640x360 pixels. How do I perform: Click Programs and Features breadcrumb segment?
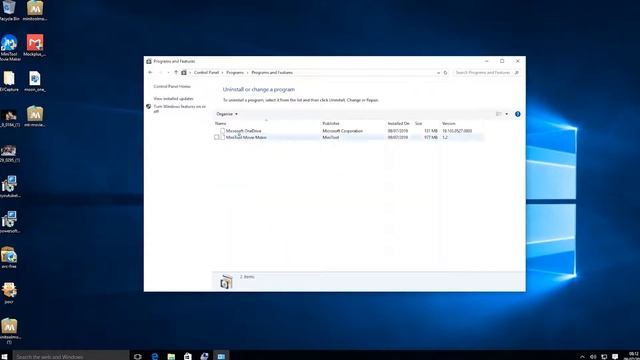[272, 73]
